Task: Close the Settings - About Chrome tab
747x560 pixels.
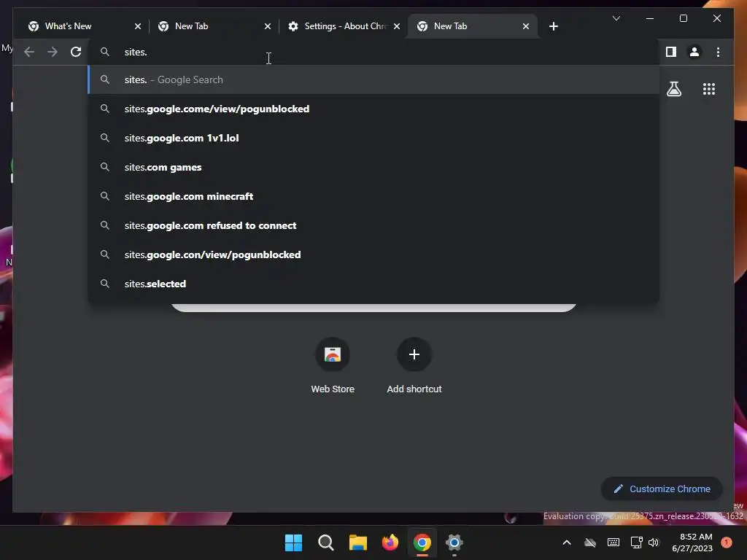Action: [x=397, y=26]
